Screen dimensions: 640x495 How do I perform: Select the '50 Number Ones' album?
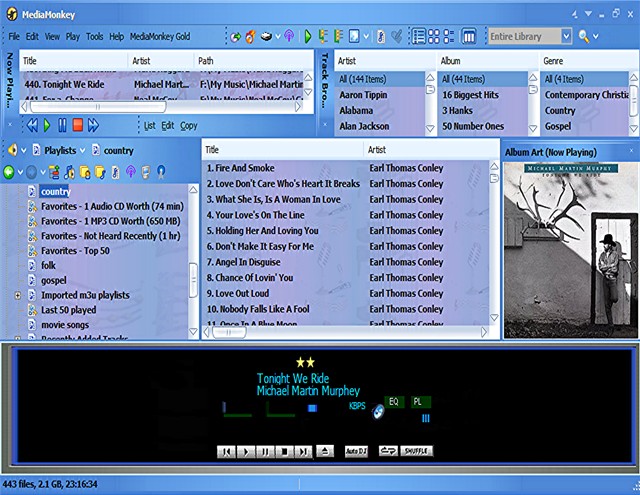click(x=473, y=126)
